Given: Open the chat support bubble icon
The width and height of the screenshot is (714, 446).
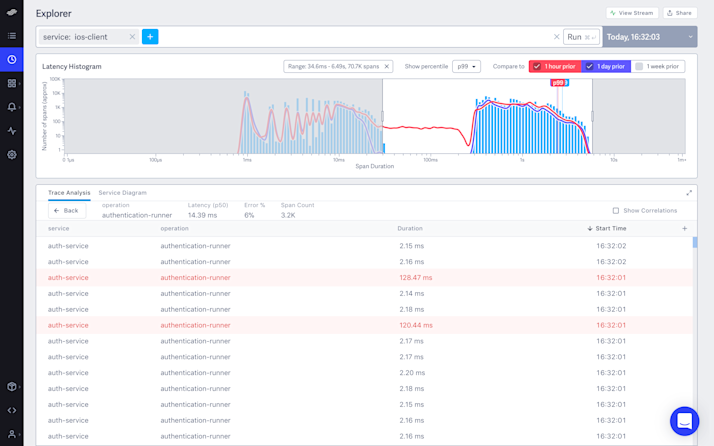Looking at the screenshot, I should (684, 421).
